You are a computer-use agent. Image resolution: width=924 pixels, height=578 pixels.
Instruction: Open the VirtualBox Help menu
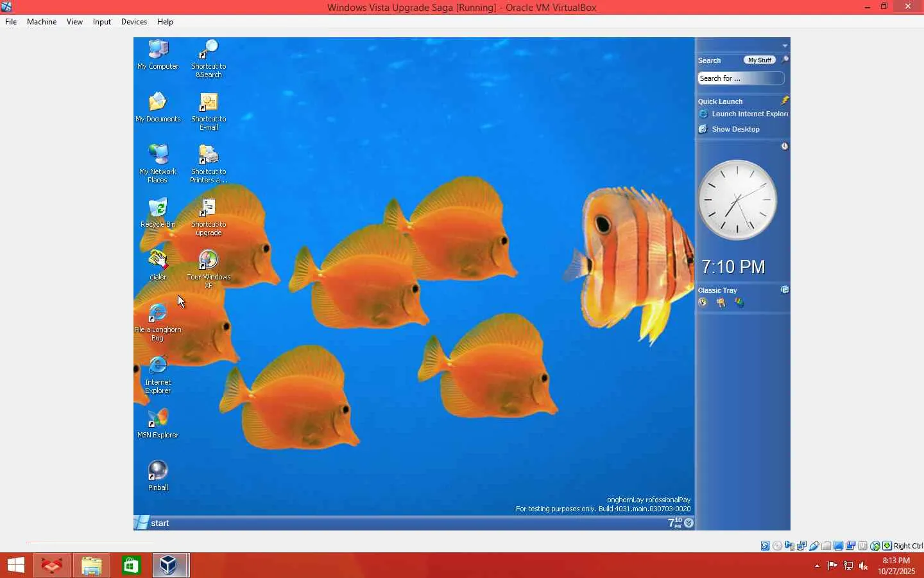pyautogui.click(x=165, y=22)
